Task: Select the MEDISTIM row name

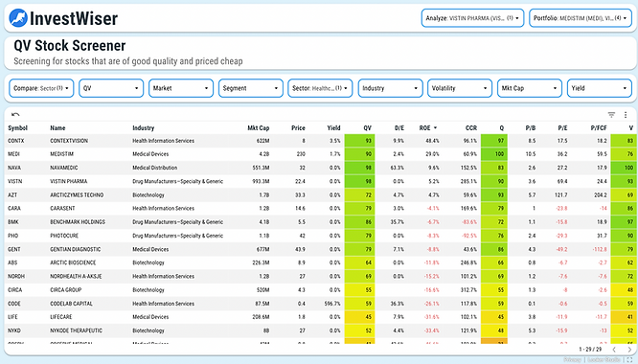Action: (x=62, y=154)
